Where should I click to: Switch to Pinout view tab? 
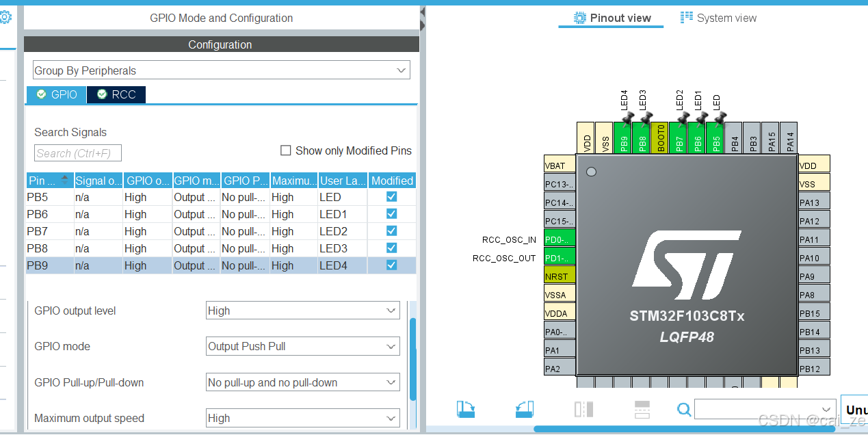point(611,18)
